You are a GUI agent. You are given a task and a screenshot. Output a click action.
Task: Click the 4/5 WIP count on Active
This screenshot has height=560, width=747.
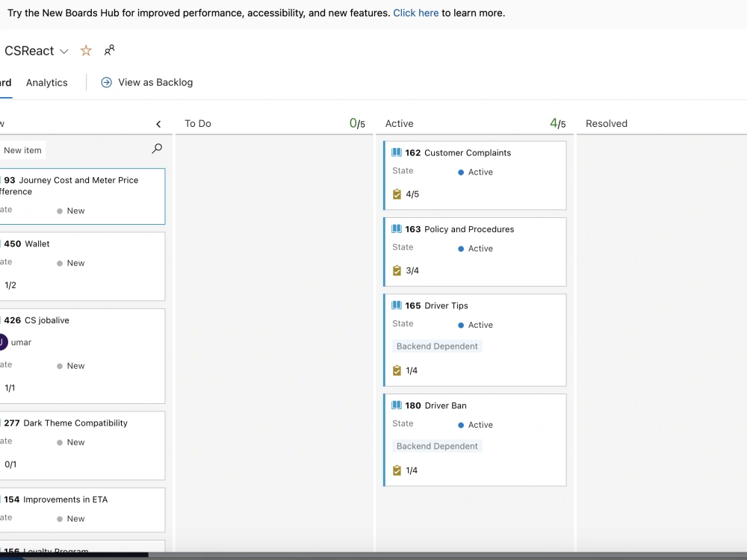point(558,123)
